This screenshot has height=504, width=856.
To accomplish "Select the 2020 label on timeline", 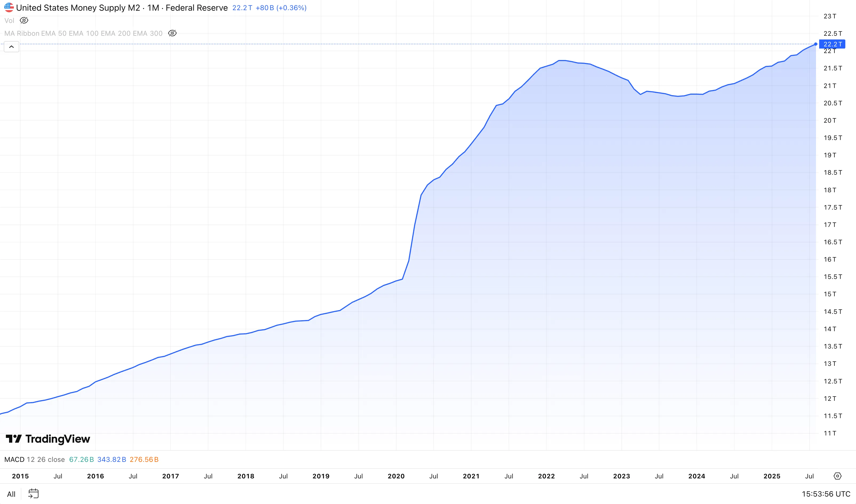I will (x=396, y=476).
